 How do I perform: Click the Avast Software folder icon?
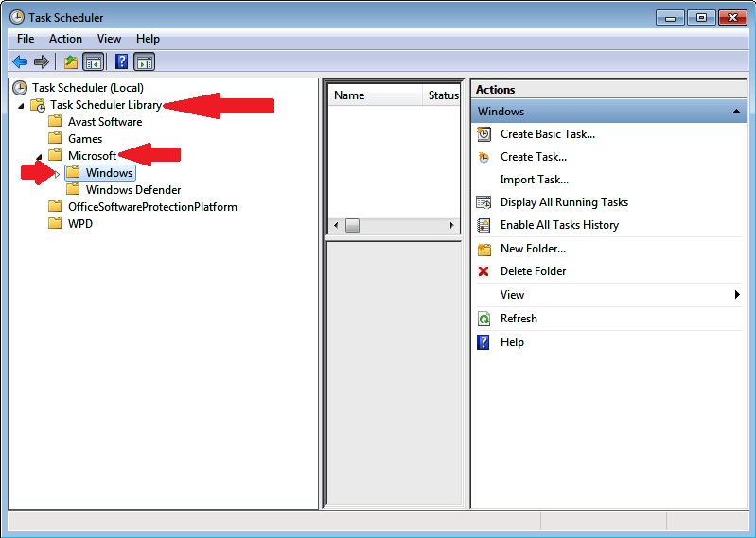(56, 121)
